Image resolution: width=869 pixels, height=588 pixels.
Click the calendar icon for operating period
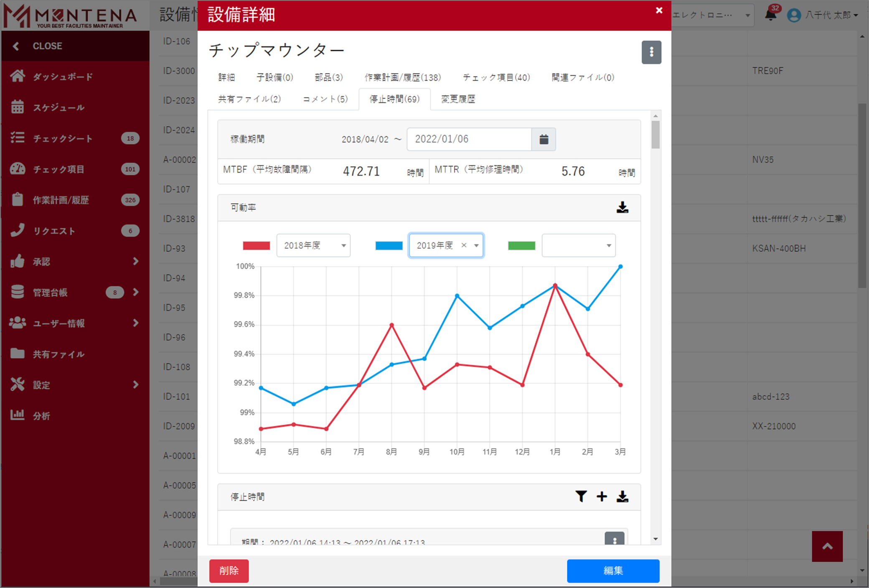[x=544, y=139]
